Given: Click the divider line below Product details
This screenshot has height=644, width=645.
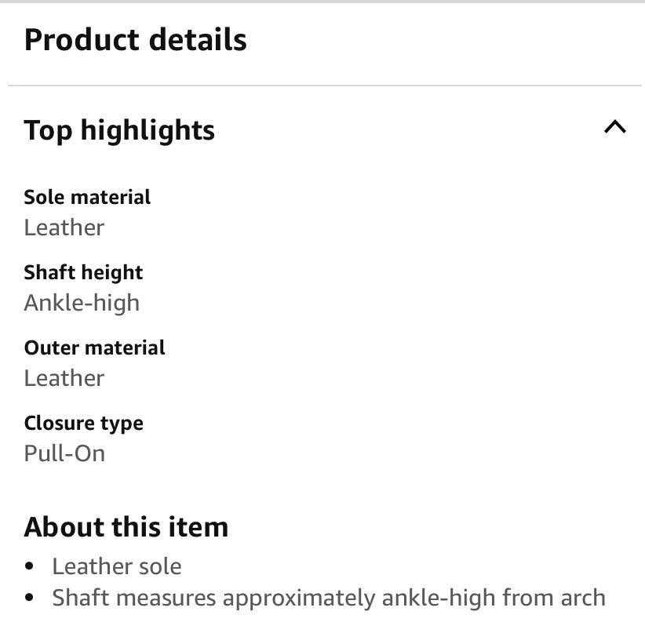Looking at the screenshot, I should point(322,86).
